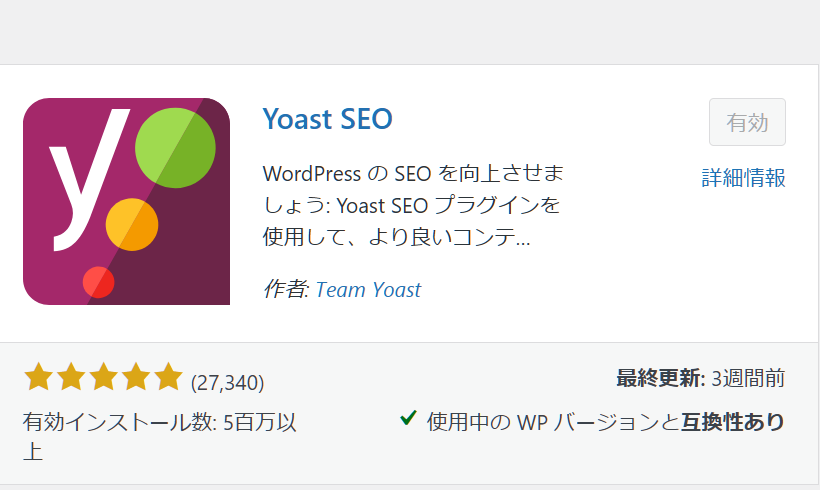Visit the Team Yoast author link
820x490 pixels.
(368, 290)
